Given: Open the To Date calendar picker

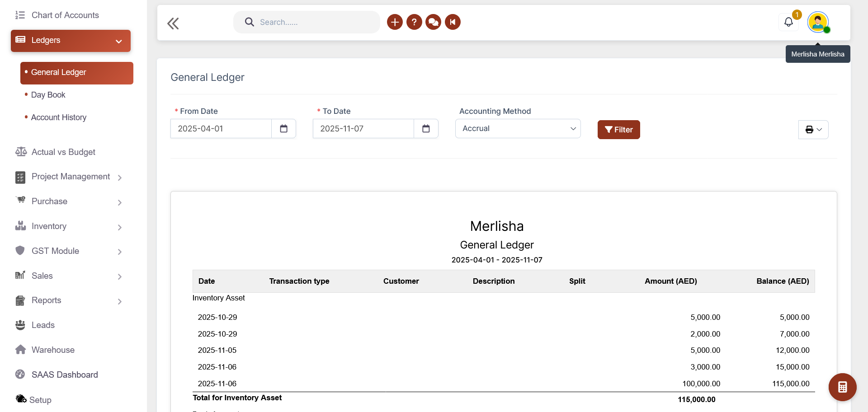Looking at the screenshot, I should 426,129.
